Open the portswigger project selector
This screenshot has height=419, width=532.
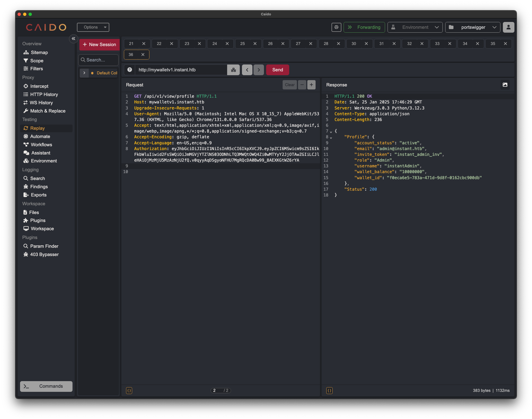[x=472, y=27]
